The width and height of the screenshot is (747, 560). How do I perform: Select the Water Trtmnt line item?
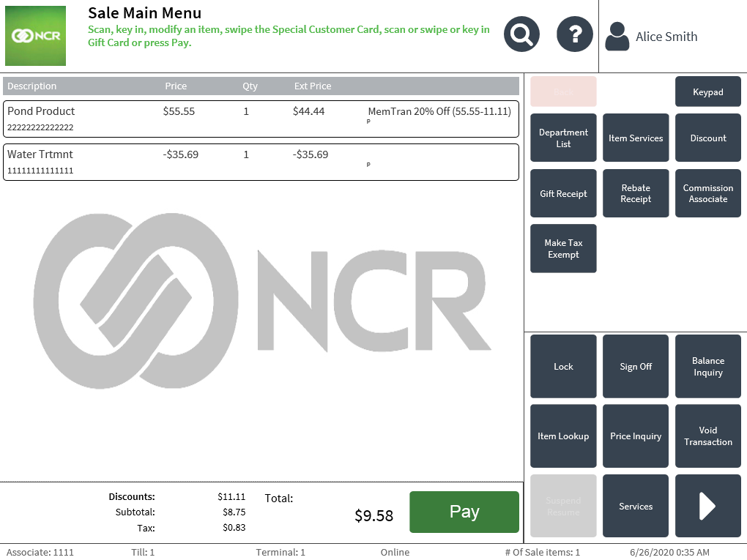tap(261, 163)
